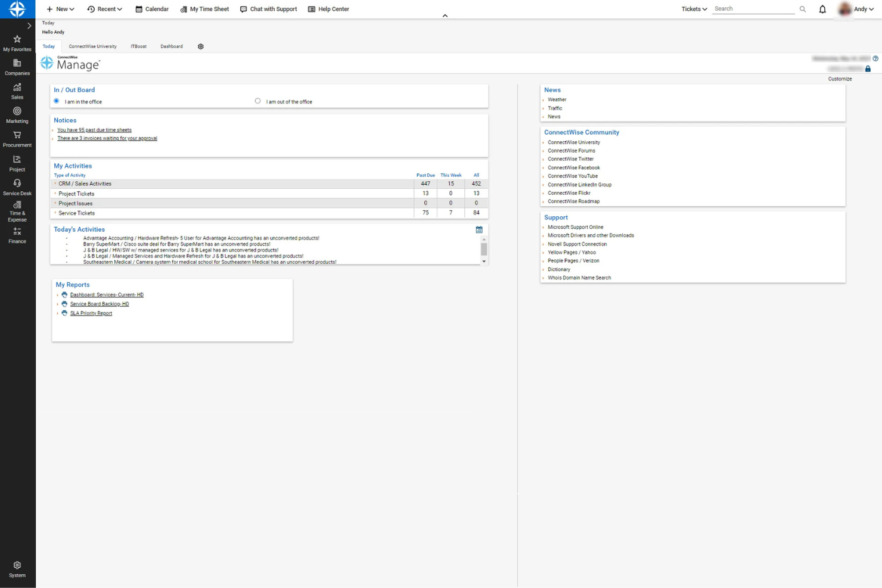The height and width of the screenshot is (588, 882).
Task: Click the notification bell
Action: pyautogui.click(x=822, y=9)
